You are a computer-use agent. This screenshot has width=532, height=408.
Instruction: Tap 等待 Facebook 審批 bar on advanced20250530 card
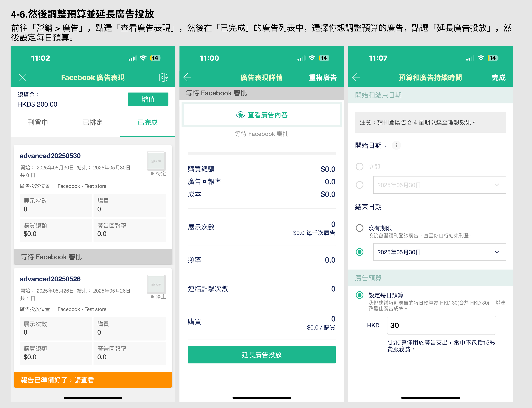[93, 257]
